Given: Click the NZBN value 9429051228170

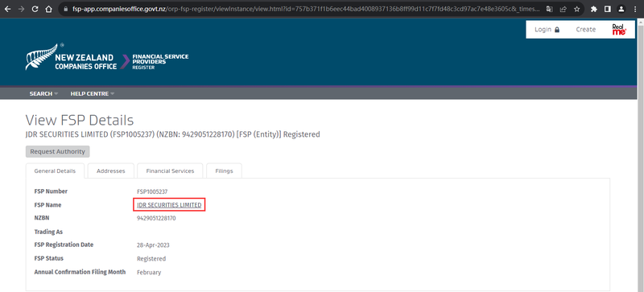Looking at the screenshot, I should [156, 219].
